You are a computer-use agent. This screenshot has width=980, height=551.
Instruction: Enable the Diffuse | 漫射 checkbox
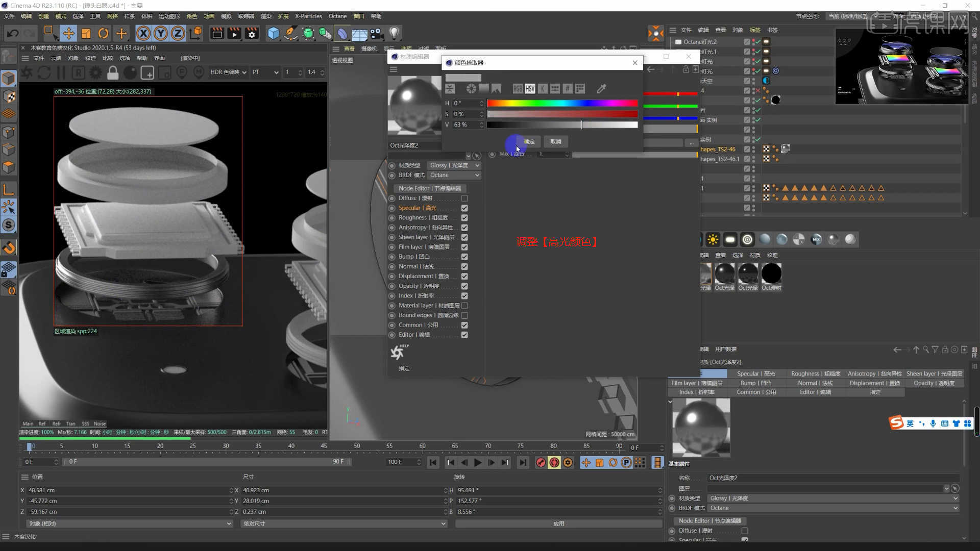(464, 198)
